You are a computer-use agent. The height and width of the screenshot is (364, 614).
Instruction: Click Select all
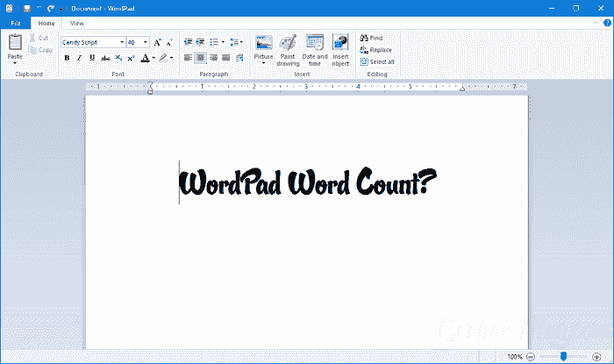377,62
